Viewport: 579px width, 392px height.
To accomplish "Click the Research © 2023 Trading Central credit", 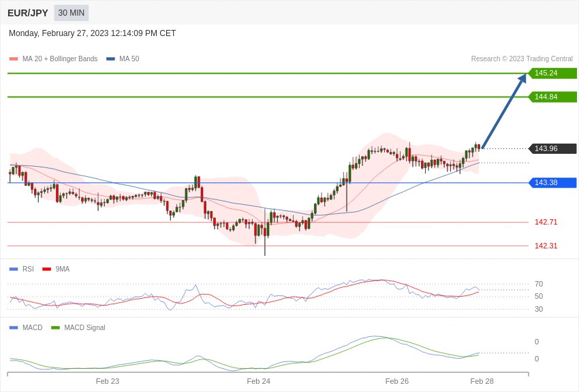I will (522, 59).
